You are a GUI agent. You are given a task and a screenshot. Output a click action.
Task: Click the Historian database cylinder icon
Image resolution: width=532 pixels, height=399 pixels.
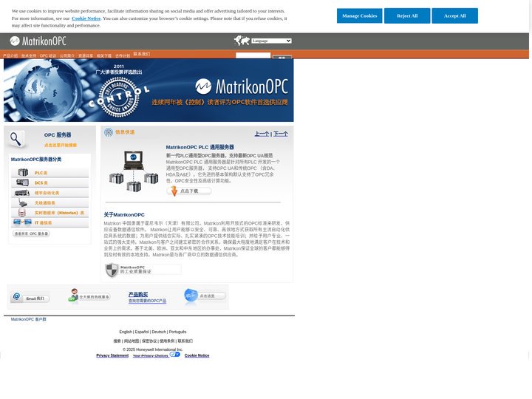(x=22, y=213)
